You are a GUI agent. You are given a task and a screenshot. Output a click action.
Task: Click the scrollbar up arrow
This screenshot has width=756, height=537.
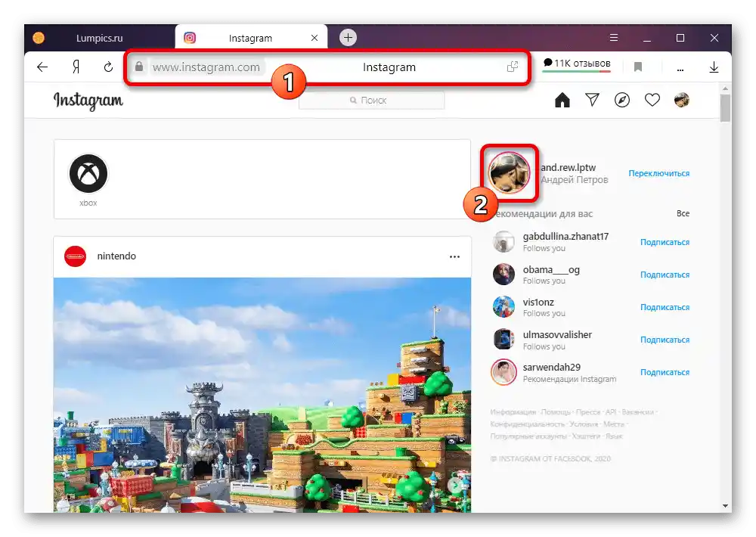[725, 88]
